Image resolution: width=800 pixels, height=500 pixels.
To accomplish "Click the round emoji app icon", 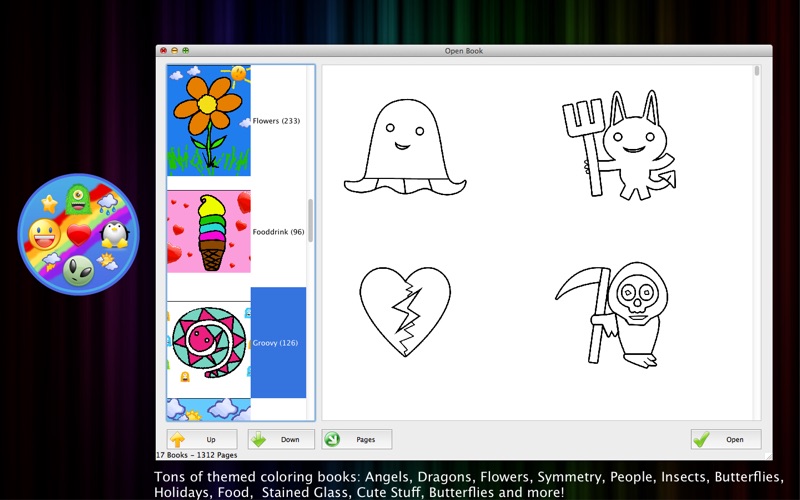I will (x=78, y=235).
